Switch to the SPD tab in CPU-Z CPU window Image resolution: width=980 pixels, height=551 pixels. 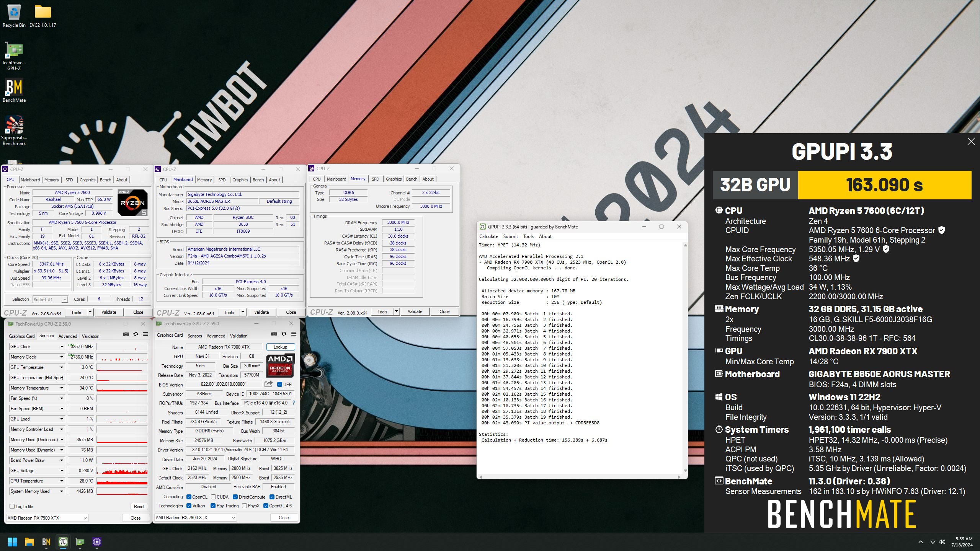coord(69,180)
